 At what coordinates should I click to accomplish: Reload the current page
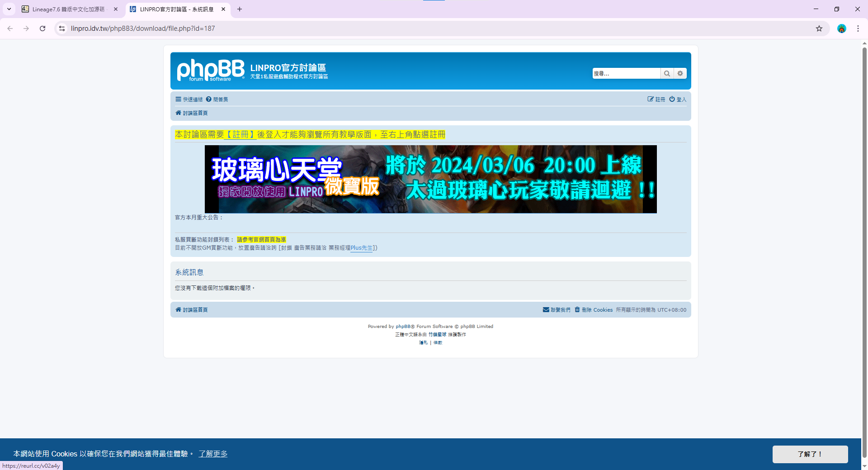(42, 28)
